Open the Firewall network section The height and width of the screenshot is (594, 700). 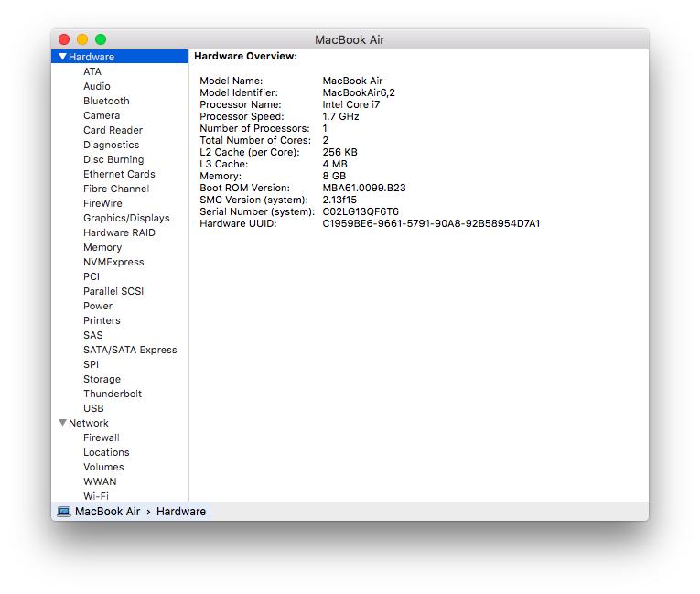(x=102, y=437)
